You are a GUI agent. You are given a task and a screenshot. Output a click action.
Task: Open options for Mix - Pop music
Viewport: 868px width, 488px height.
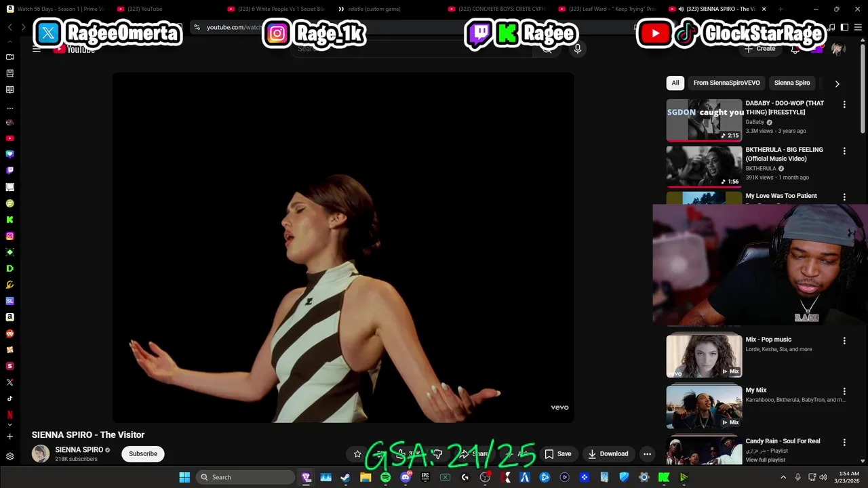pos(844,340)
